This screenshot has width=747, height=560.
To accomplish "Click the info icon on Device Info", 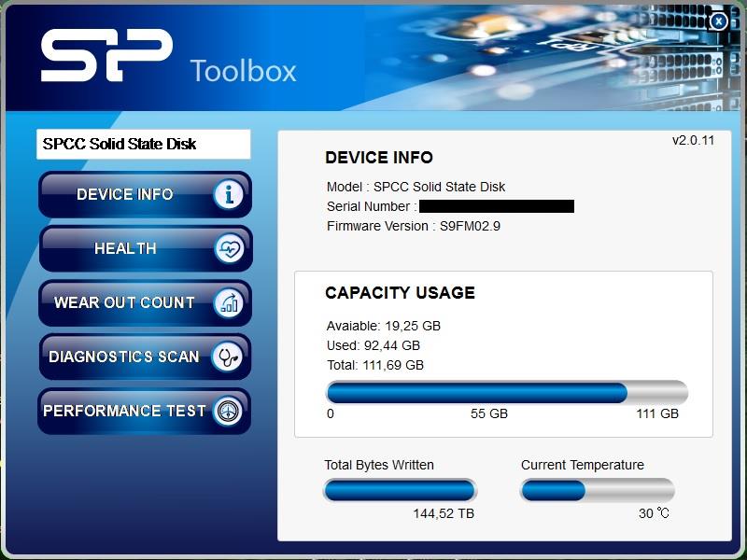I will [229, 194].
